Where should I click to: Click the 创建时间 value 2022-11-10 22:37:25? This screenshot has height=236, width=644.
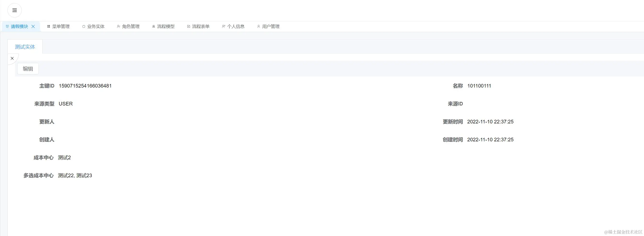490,140
